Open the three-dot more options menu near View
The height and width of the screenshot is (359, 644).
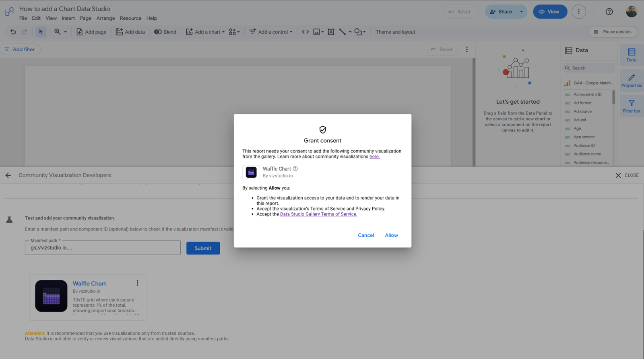pyautogui.click(x=579, y=12)
